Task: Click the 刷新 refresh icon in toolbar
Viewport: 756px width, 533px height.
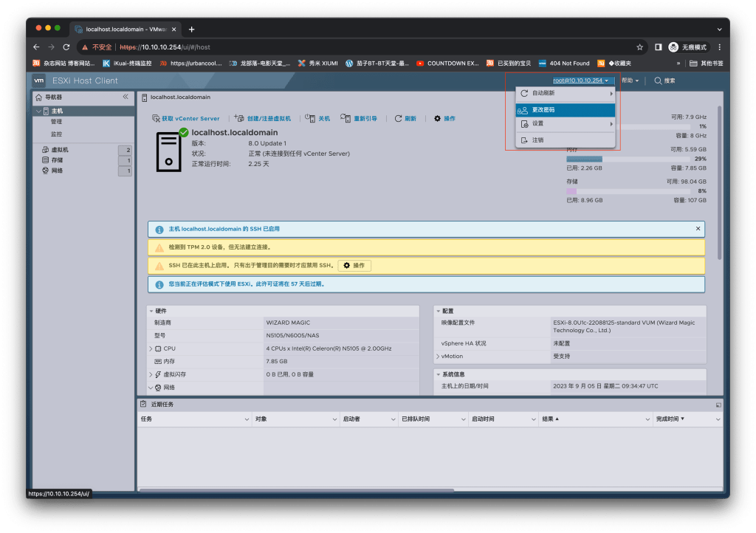Action: click(398, 118)
